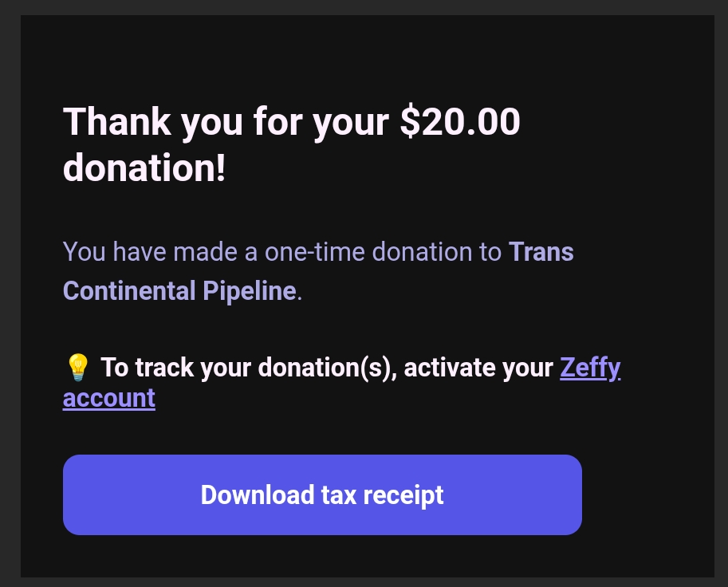728x587 pixels.
Task: Click the Download tax receipt button
Action: (x=322, y=494)
